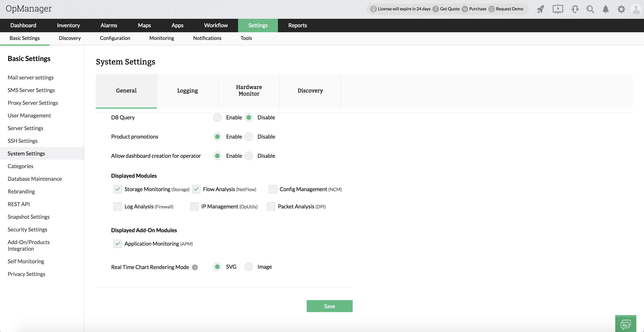The width and height of the screenshot is (644, 332).
Task: Open the presentation screen icon
Action: pos(558,9)
